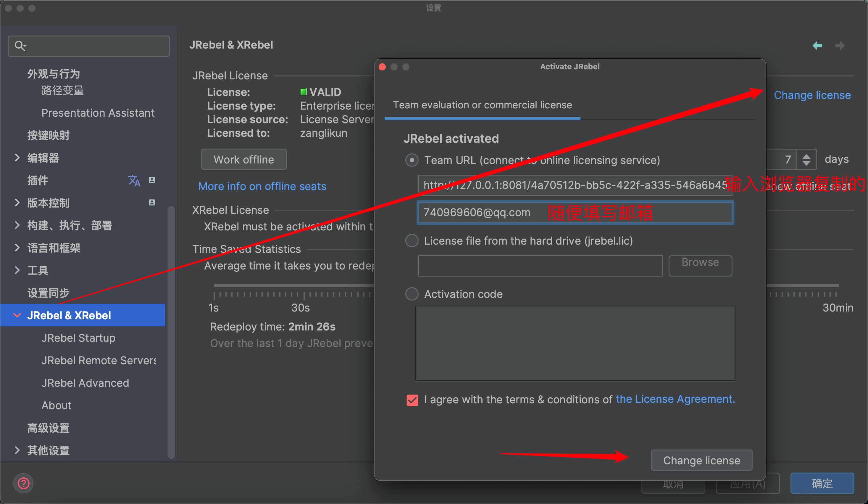
Task: Switch to Team evaluation or commercial license tab
Action: pos(482,105)
